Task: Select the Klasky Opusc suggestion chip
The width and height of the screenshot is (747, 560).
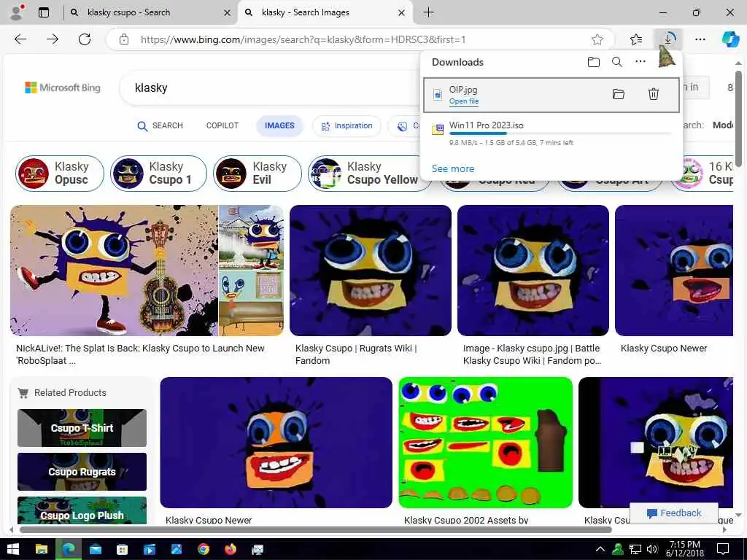Action: [x=60, y=174]
